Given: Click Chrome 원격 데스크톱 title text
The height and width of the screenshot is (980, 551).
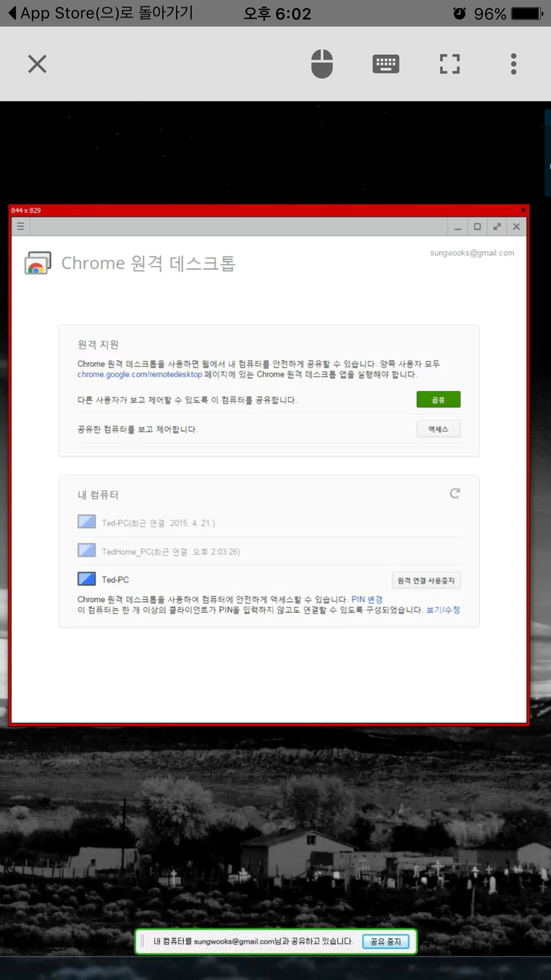Looking at the screenshot, I should [x=148, y=263].
